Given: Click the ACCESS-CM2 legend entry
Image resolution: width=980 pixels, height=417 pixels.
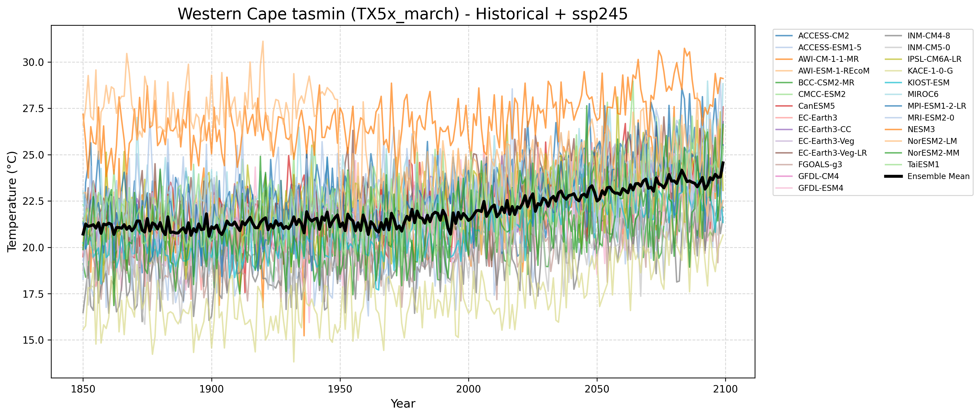Looking at the screenshot, I should point(823,36).
